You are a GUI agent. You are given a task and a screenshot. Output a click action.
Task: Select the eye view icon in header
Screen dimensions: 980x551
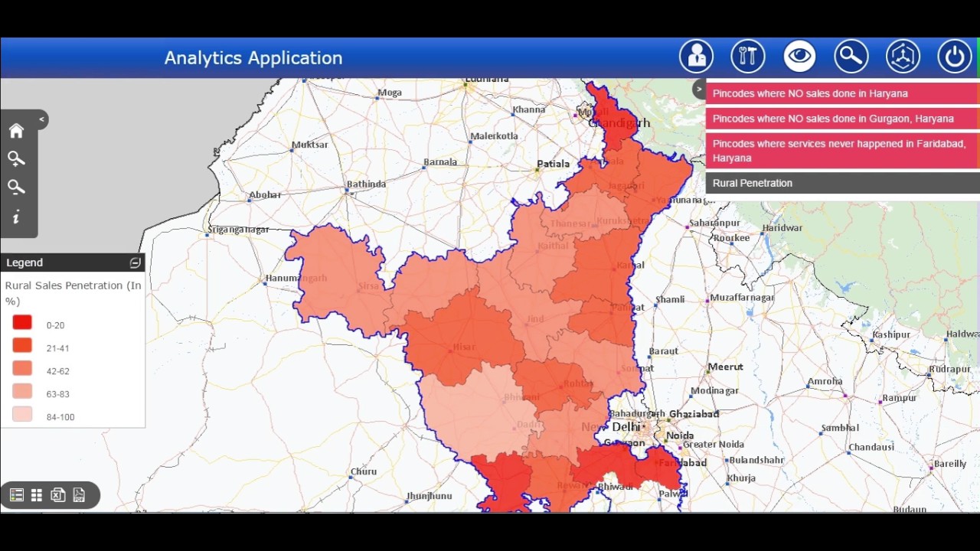pos(799,57)
